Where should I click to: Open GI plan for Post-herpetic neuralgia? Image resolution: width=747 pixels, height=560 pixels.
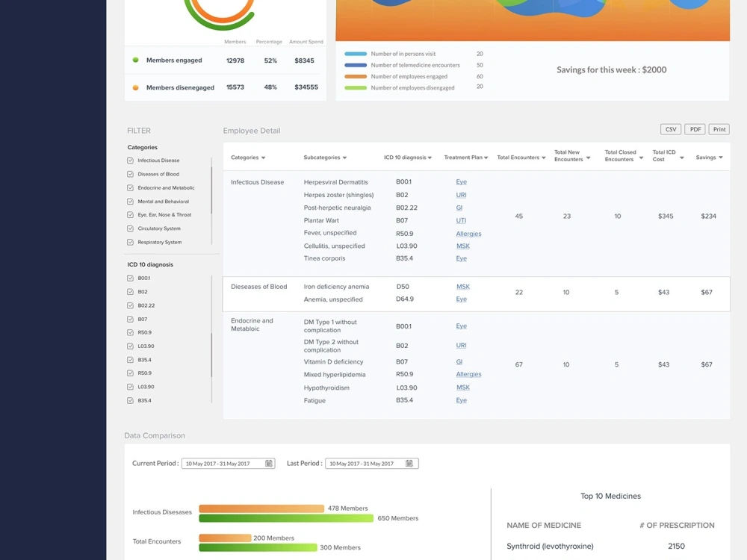(x=459, y=208)
